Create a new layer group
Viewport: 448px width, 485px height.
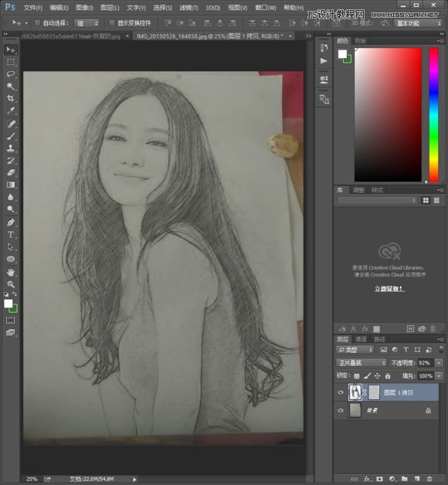click(x=405, y=479)
